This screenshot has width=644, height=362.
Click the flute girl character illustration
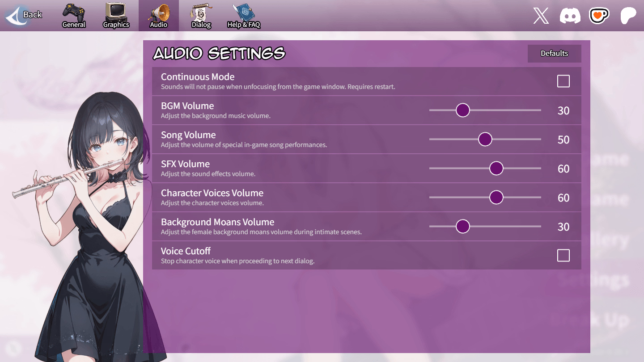pyautogui.click(x=89, y=228)
